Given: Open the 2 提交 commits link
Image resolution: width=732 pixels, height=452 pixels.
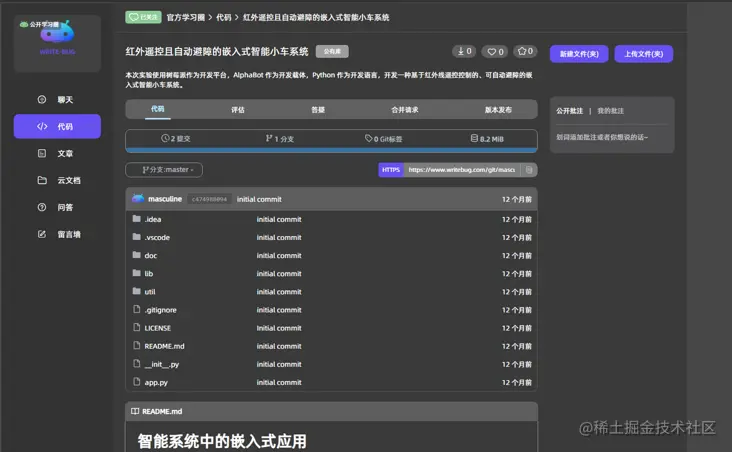Looking at the screenshot, I should 176,139.
